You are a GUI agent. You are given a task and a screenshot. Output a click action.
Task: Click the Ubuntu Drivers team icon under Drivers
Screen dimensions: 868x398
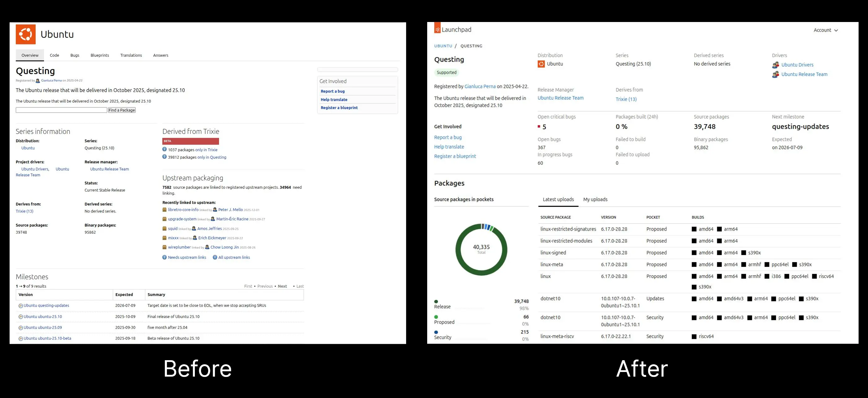(775, 65)
